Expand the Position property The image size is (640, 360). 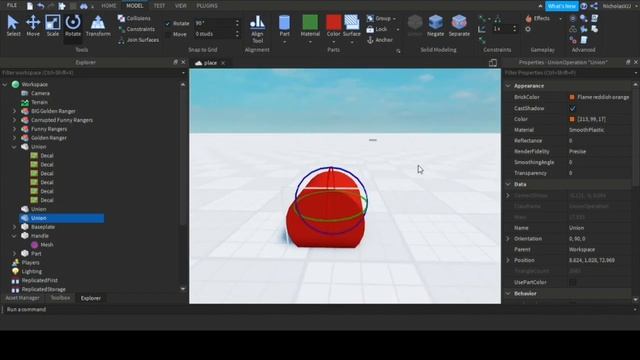tap(508, 260)
